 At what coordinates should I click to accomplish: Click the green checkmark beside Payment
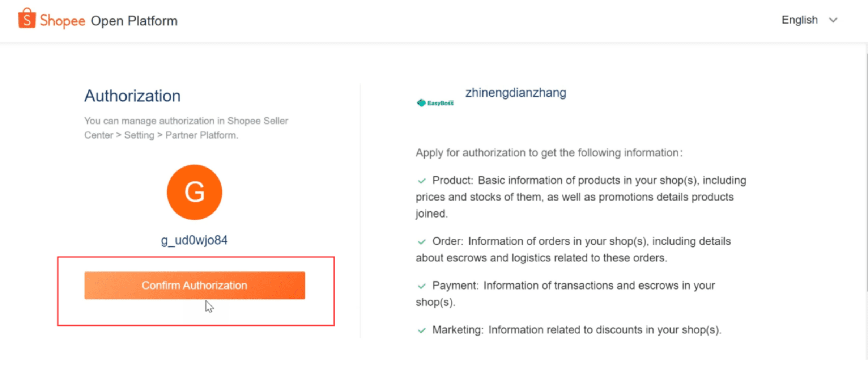pos(422,286)
